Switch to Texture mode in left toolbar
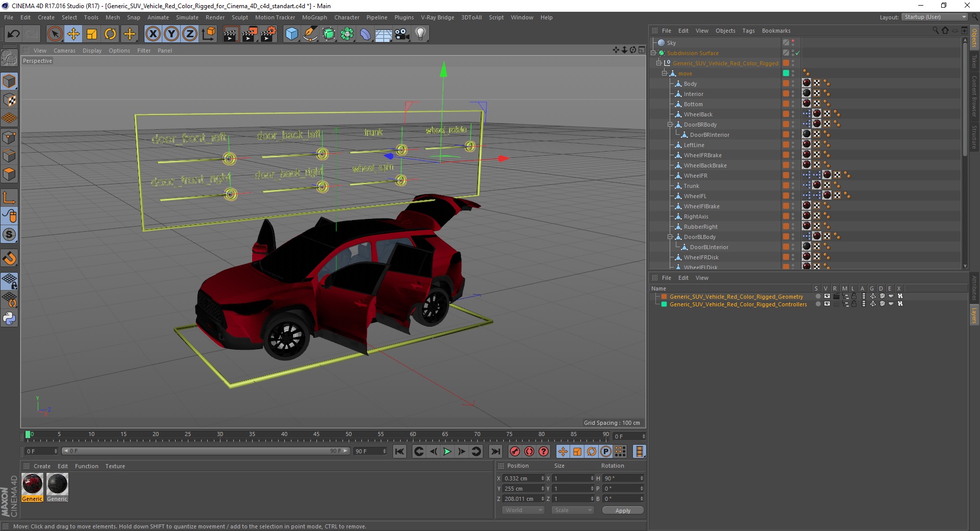This screenshot has height=531, width=980. point(9,100)
